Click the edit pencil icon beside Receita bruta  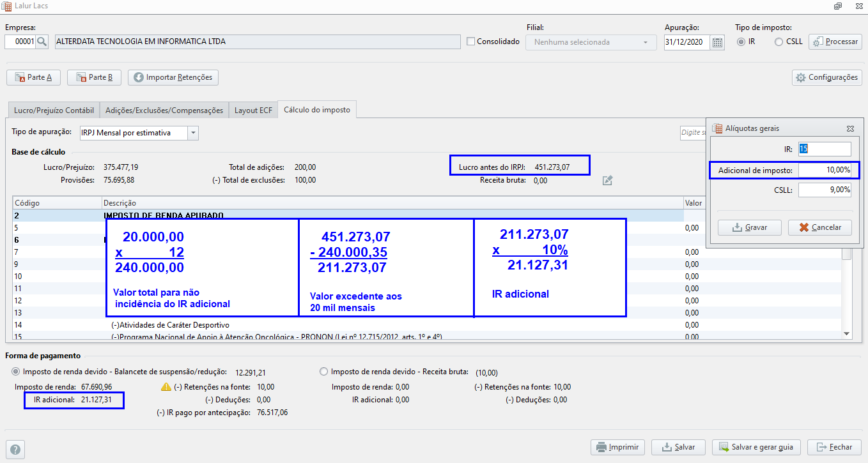[608, 181]
